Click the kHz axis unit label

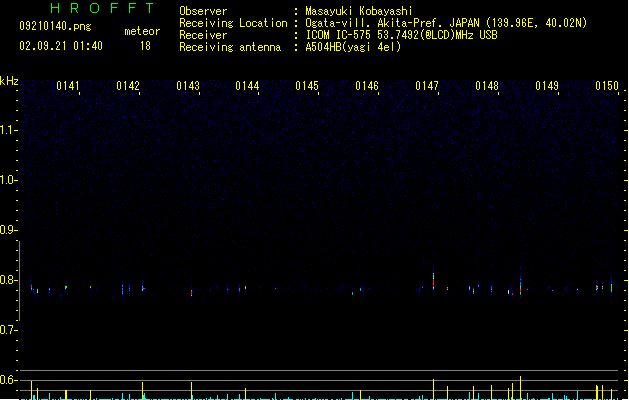coord(9,81)
